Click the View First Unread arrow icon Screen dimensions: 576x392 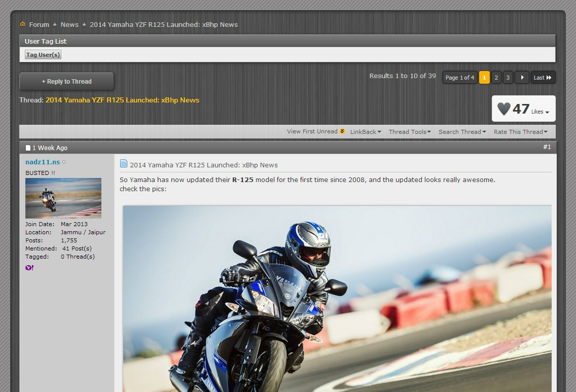342,131
